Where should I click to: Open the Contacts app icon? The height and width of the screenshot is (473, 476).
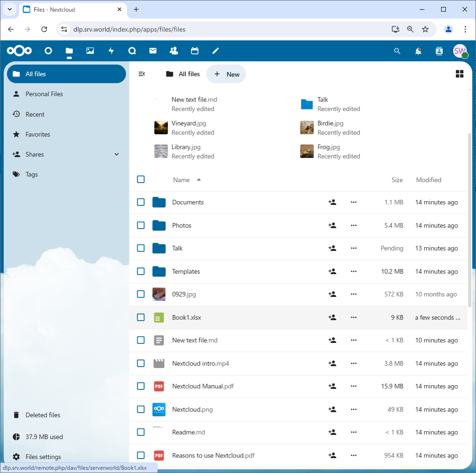click(174, 51)
